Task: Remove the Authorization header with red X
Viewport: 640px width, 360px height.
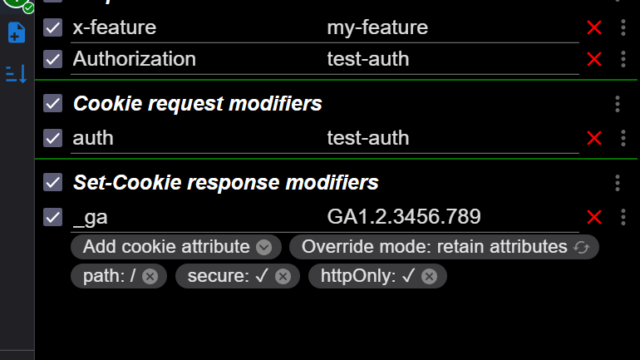Action: coord(594,59)
